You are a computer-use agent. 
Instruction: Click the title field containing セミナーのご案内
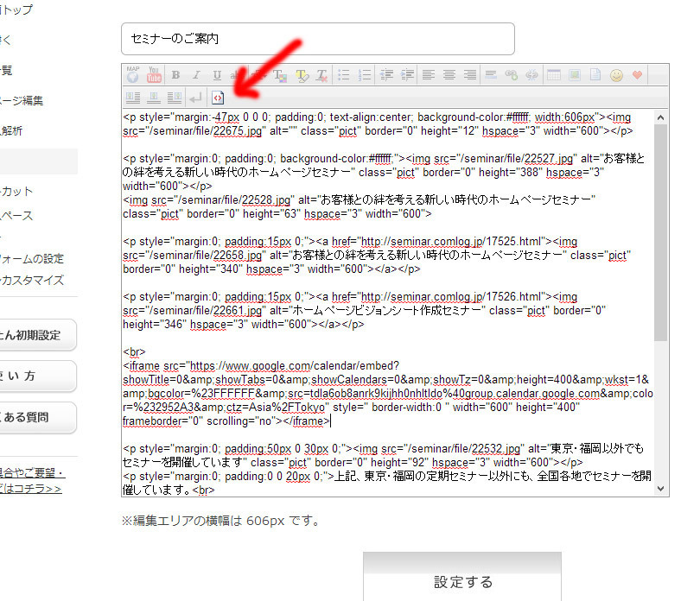click(317, 39)
